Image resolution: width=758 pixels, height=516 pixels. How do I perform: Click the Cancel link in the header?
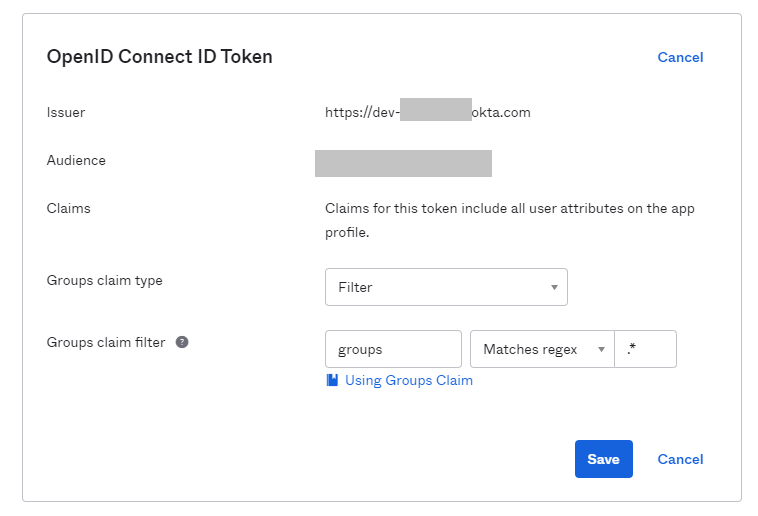pyautogui.click(x=680, y=57)
